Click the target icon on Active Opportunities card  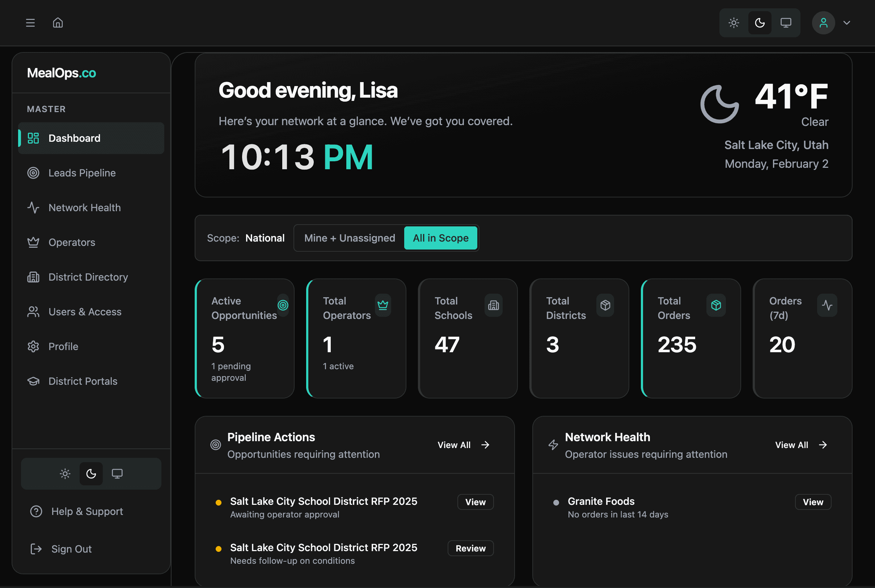[283, 305]
